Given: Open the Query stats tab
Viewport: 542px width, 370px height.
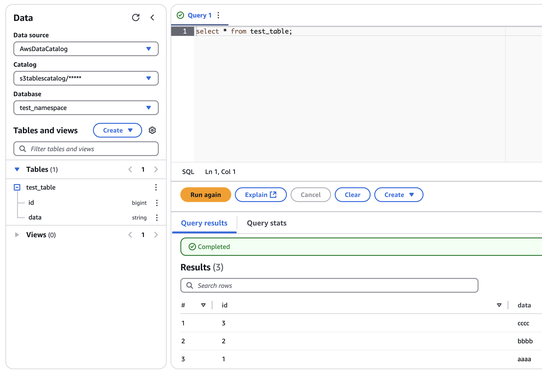Looking at the screenshot, I should [x=267, y=223].
